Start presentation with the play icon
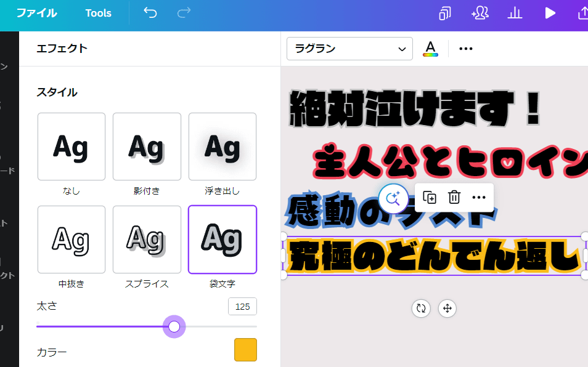The image size is (588, 367). 550,13
